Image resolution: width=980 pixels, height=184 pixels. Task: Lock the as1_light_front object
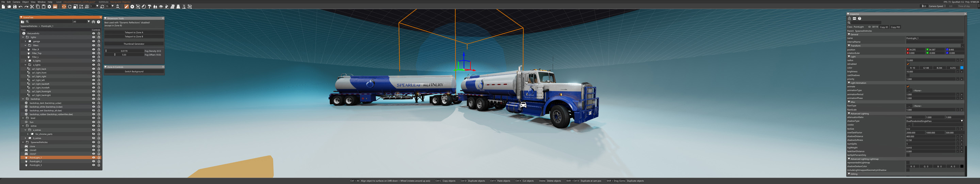(x=99, y=73)
